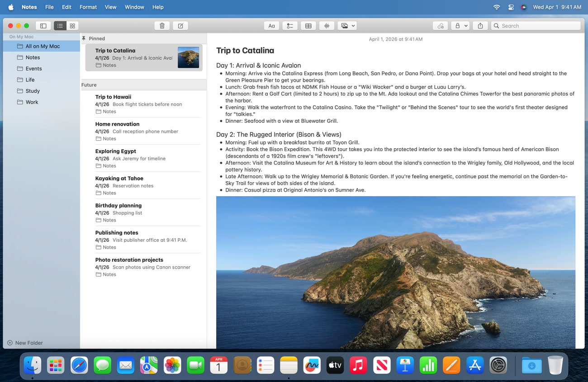588x382 pixels.
Task: Start audio recording with waveform icon
Action: [x=327, y=26]
